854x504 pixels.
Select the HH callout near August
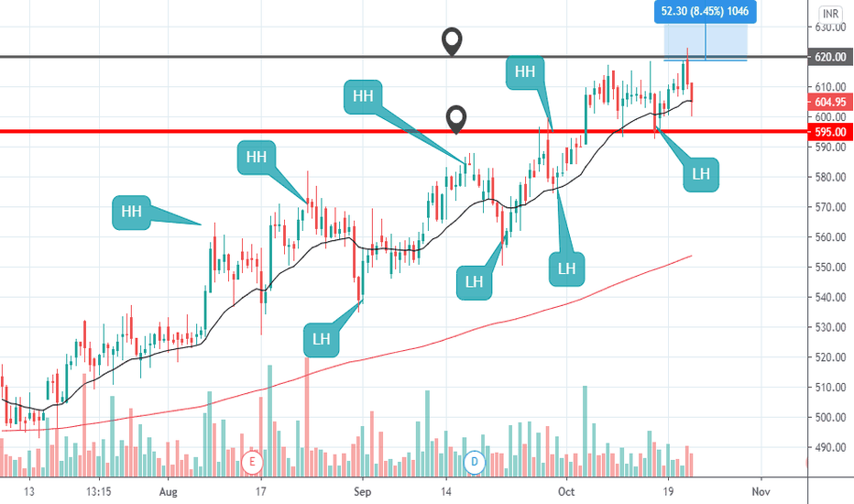(131, 212)
